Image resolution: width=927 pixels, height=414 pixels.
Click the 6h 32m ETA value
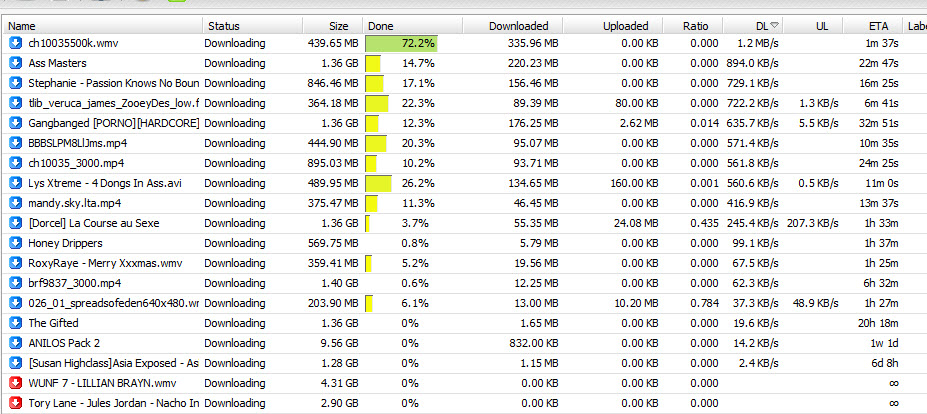point(880,283)
